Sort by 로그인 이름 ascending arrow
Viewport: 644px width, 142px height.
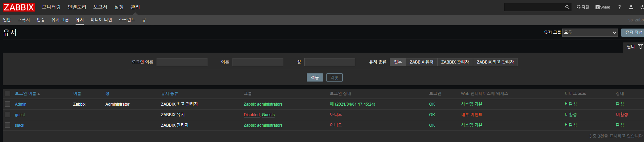tap(39, 94)
